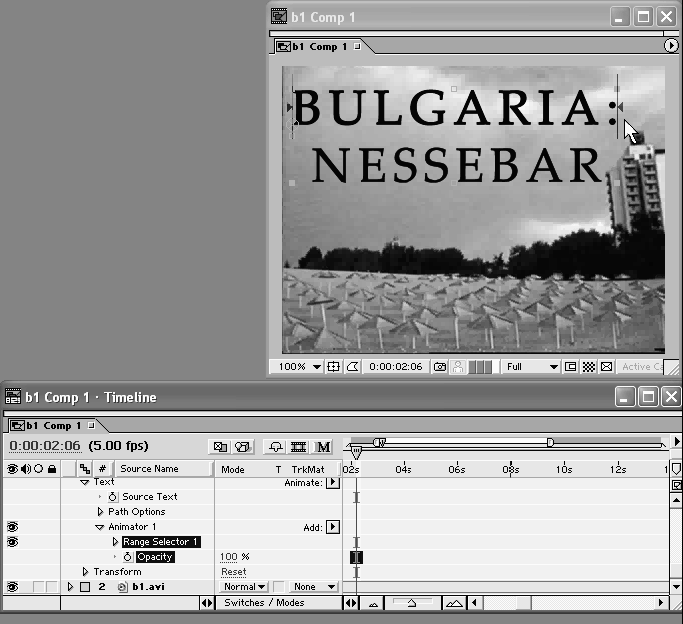This screenshot has height=624, width=683.
Task: Open the Full resolution dropdown
Action: pyautogui.click(x=531, y=367)
